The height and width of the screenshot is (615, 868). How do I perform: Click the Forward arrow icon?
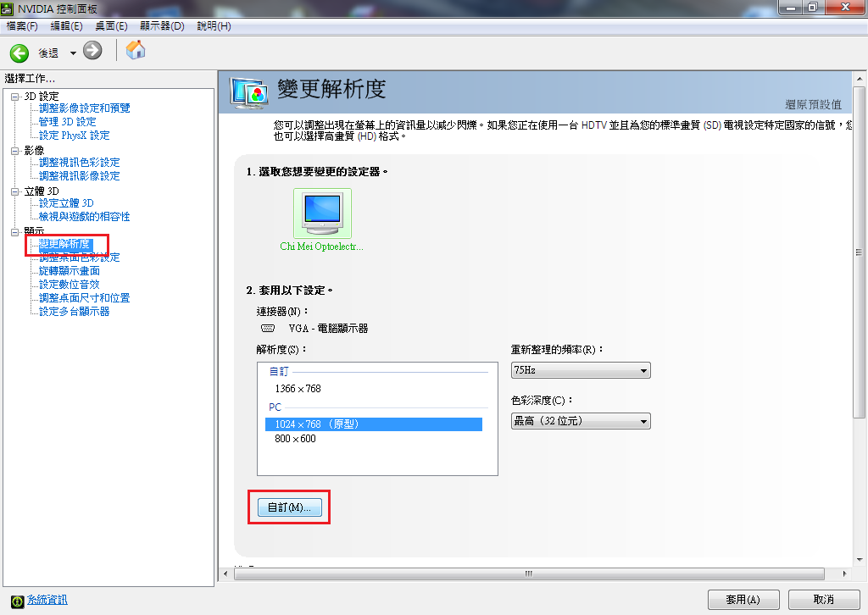[92, 51]
